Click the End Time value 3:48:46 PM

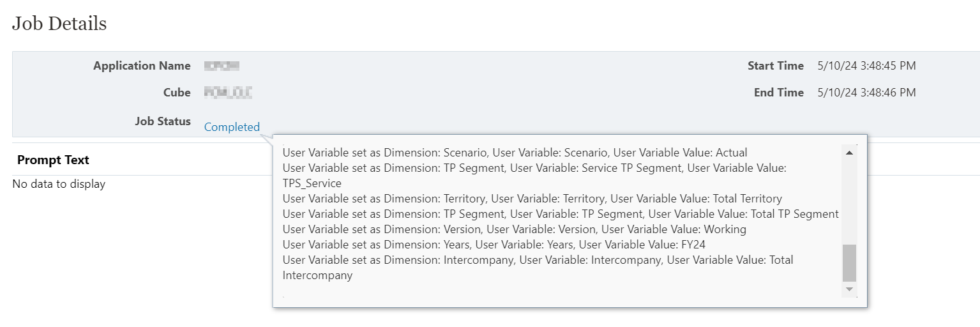point(866,93)
